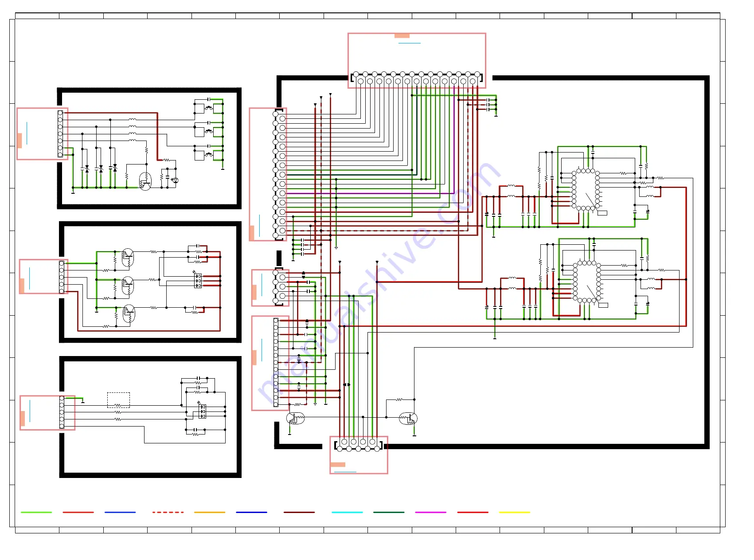
Task: Click the lower IC chip on main board
Action: (587, 282)
